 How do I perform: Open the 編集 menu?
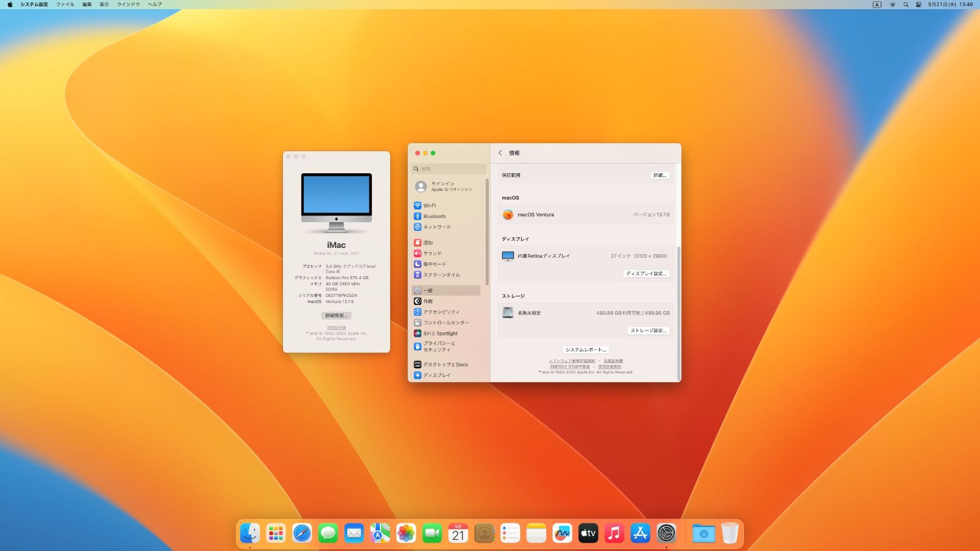[87, 4]
